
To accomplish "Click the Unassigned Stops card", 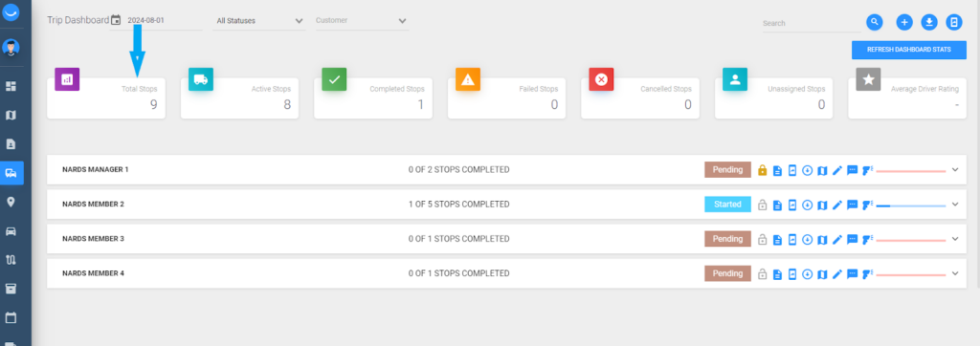I will point(773,98).
